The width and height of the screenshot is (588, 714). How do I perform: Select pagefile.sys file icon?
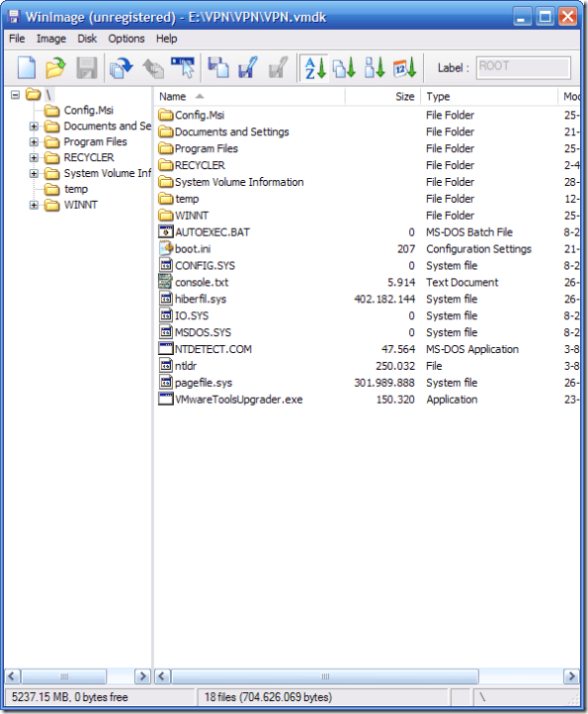click(x=166, y=382)
